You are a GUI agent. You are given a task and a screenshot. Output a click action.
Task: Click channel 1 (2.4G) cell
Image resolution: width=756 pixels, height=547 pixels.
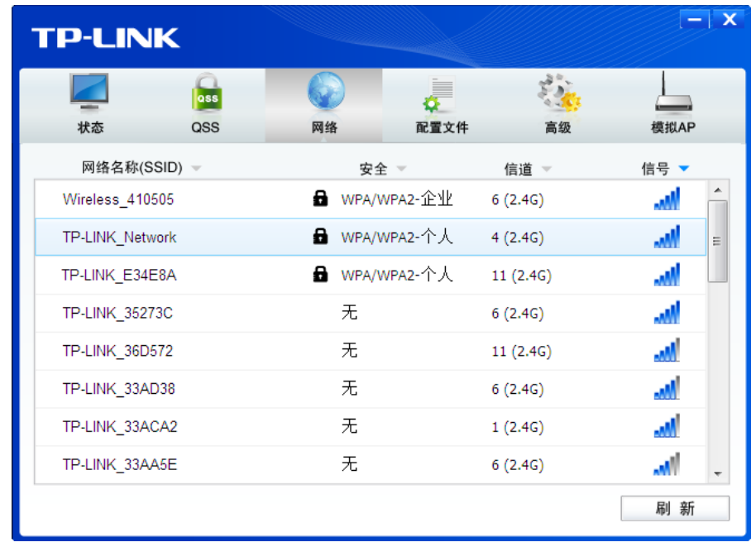pyautogui.click(x=517, y=427)
